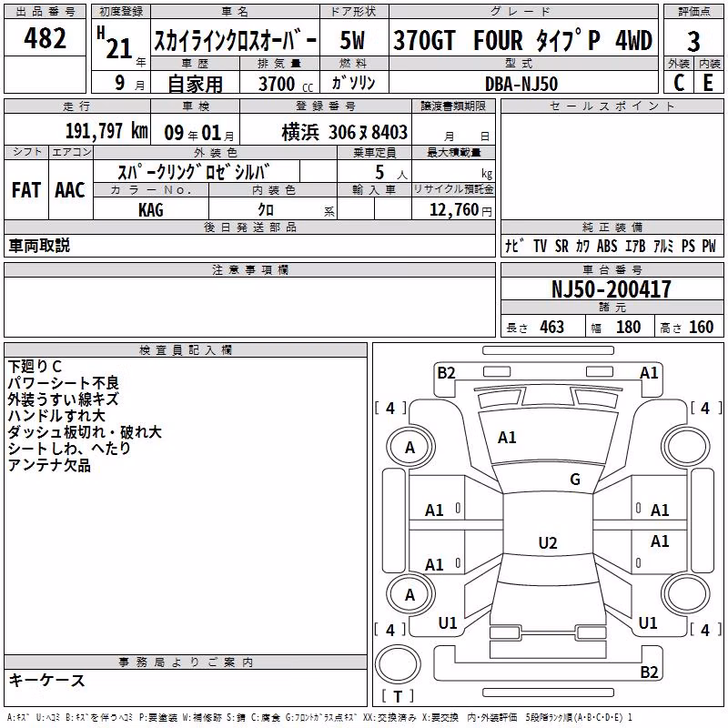Click the overall score 3
This screenshot has width=728, height=728.
coord(693,42)
